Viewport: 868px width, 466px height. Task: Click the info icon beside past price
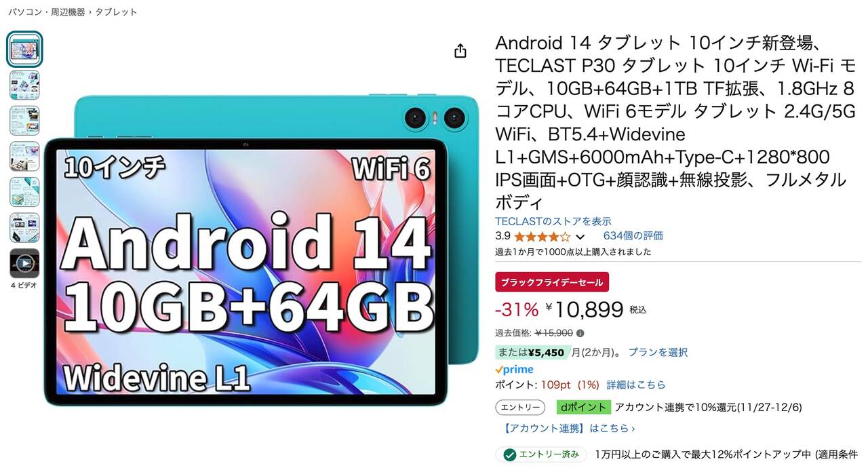pos(580,333)
